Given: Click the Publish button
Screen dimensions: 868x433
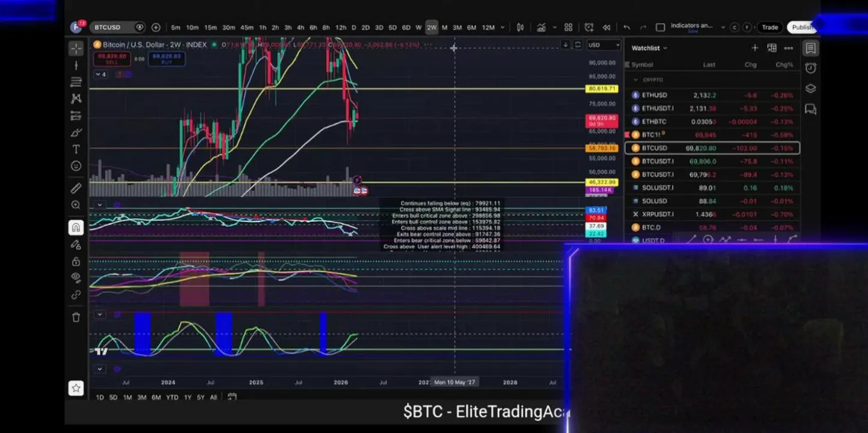Looking at the screenshot, I should click(802, 27).
